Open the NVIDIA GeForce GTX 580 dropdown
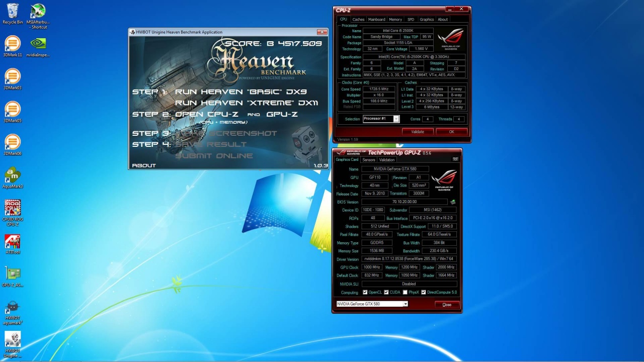This screenshot has height=362, width=644. point(405,304)
